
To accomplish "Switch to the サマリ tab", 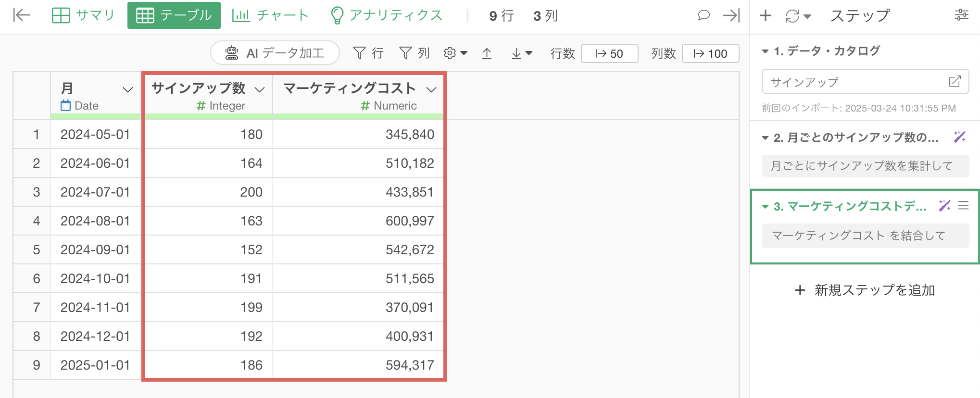I will pyautogui.click(x=83, y=15).
